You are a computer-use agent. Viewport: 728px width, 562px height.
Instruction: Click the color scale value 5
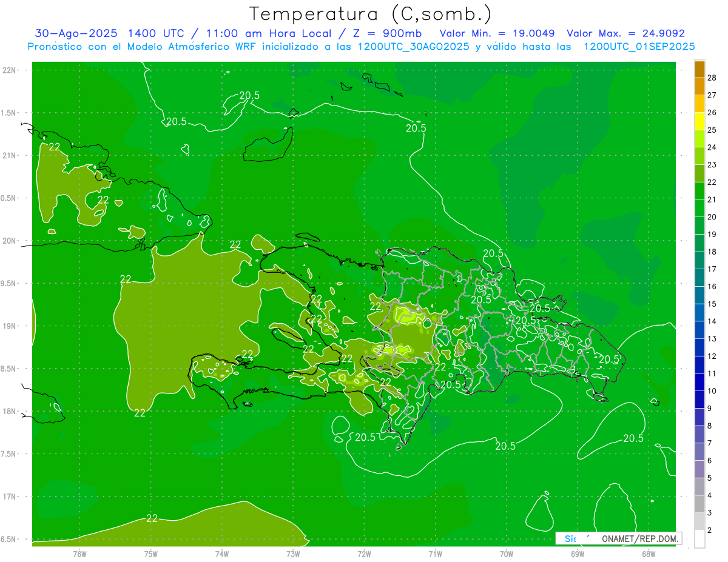coord(710,478)
